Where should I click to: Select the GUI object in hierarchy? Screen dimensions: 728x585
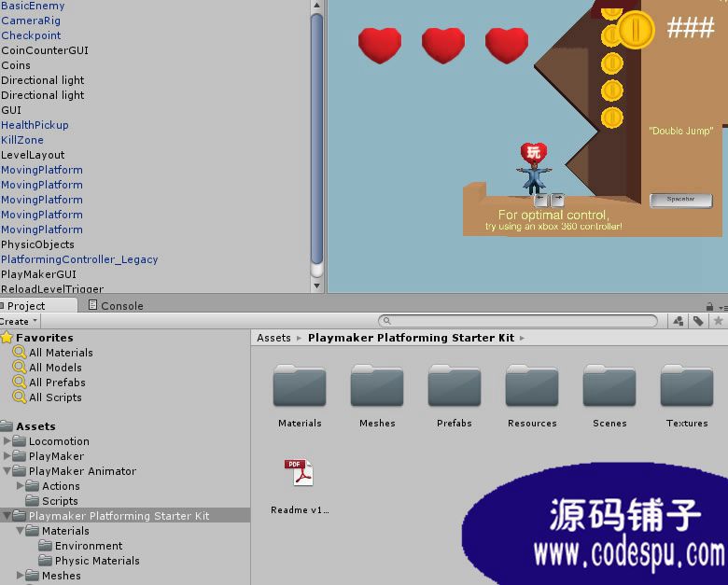coord(11,110)
